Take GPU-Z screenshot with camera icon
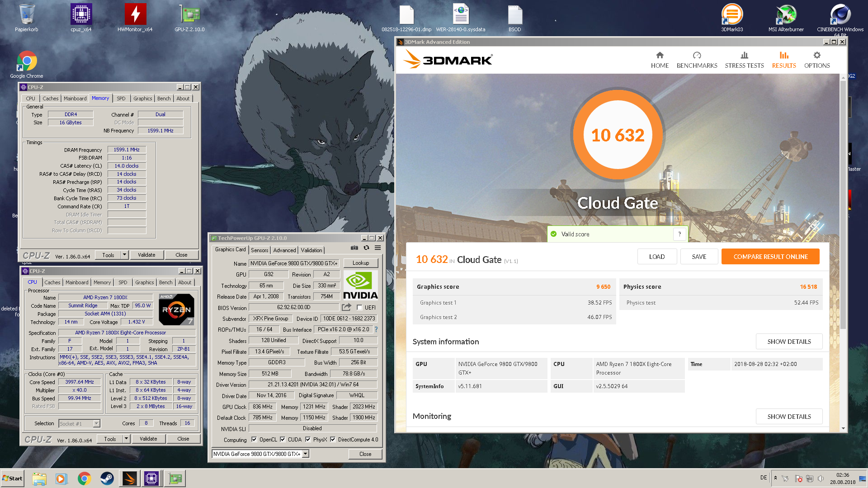868x488 pixels. tap(354, 248)
